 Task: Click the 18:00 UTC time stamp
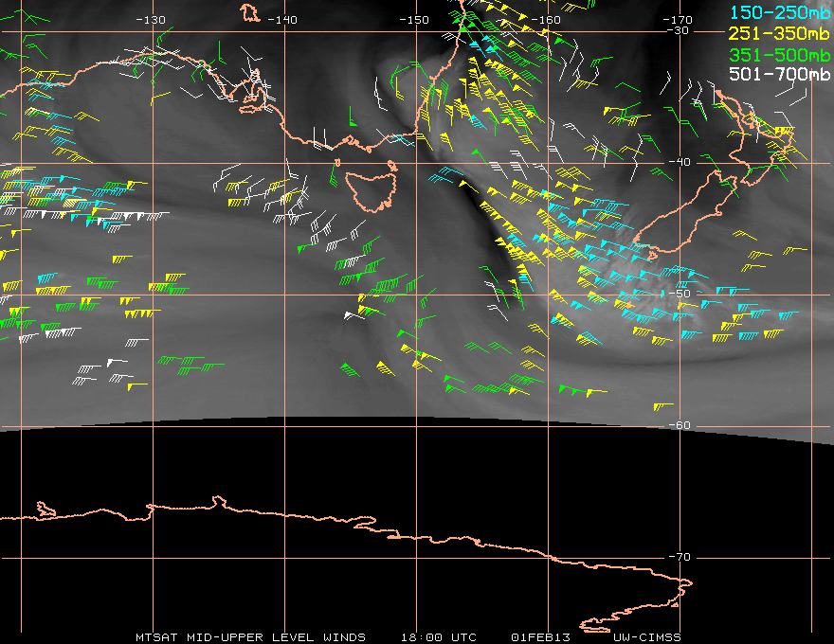(x=438, y=637)
